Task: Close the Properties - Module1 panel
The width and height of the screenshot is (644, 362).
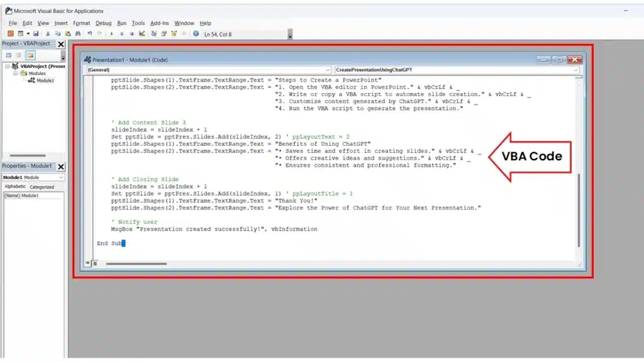Action: pos(61,167)
